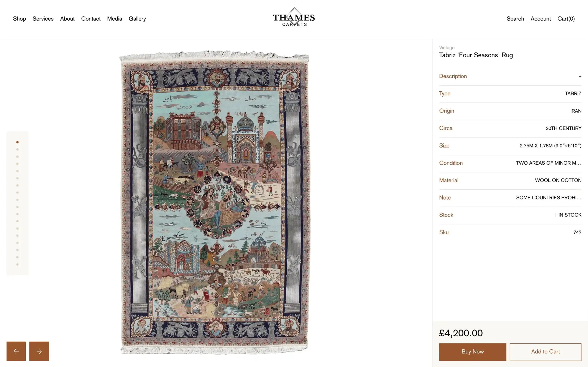Click the Thames Carpets logo
The width and height of the screenshot is (588, 367).
click(294, 17)
